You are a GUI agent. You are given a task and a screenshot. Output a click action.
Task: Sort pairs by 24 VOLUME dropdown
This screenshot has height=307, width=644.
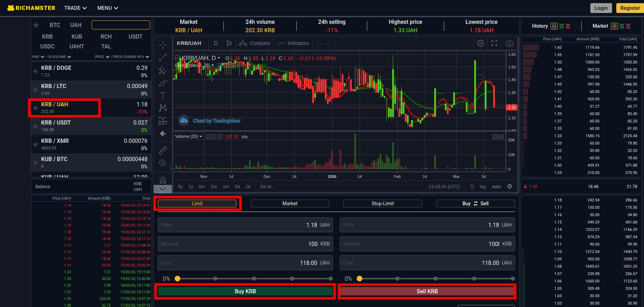59,56
